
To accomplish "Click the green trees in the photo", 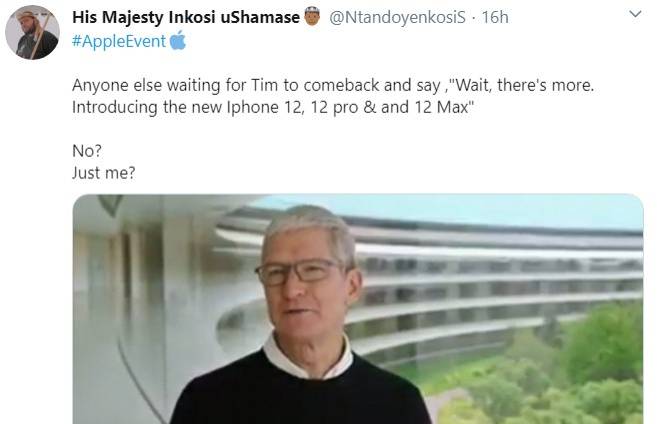I will coord(566,369).
